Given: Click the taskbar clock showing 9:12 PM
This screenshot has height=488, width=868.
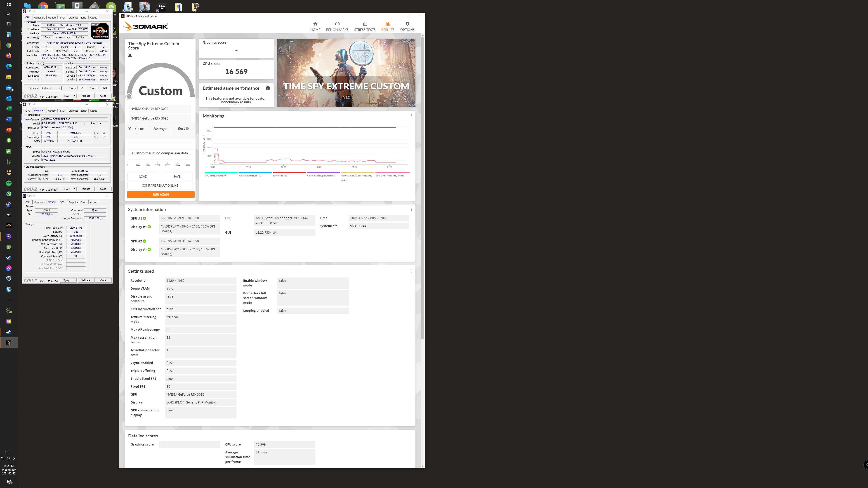Looking at the screenshot, I should (9, 469).
